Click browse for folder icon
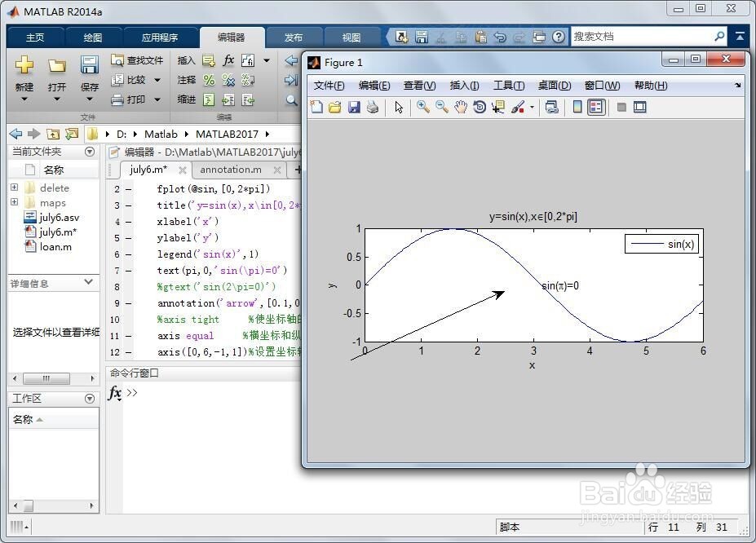The height and width of the screenshot is (543, 756). click(x=72, y=134)
